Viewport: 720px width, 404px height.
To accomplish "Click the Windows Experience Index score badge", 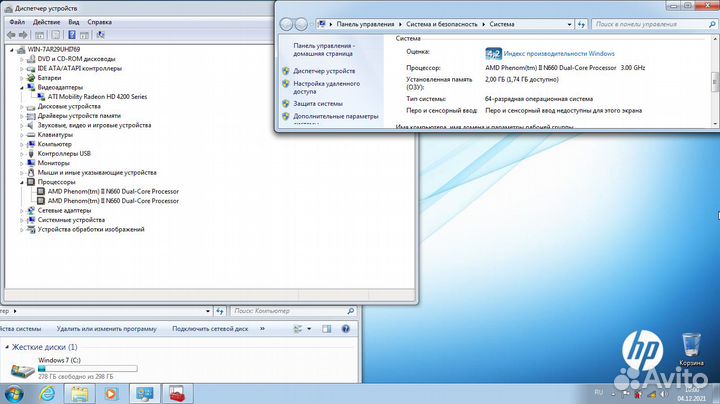I will [x=493, y=54].
